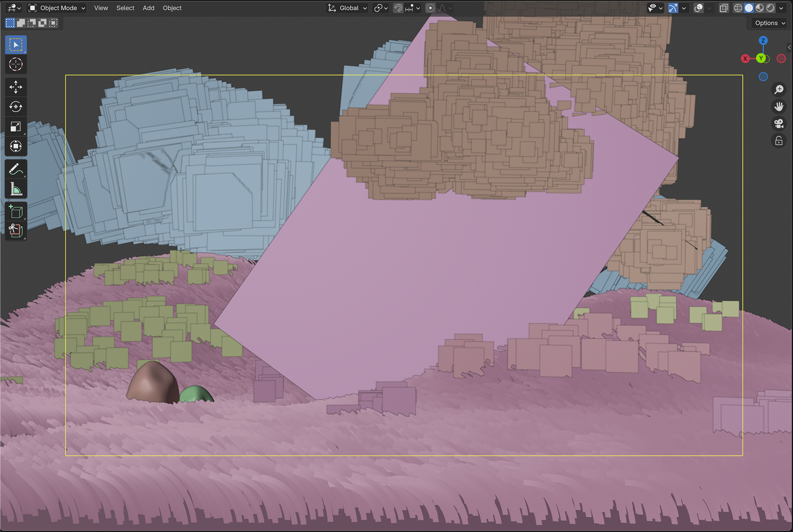Select the Measure tool
Viewport: 793px width, 532px height.
(x=16, y=189)
